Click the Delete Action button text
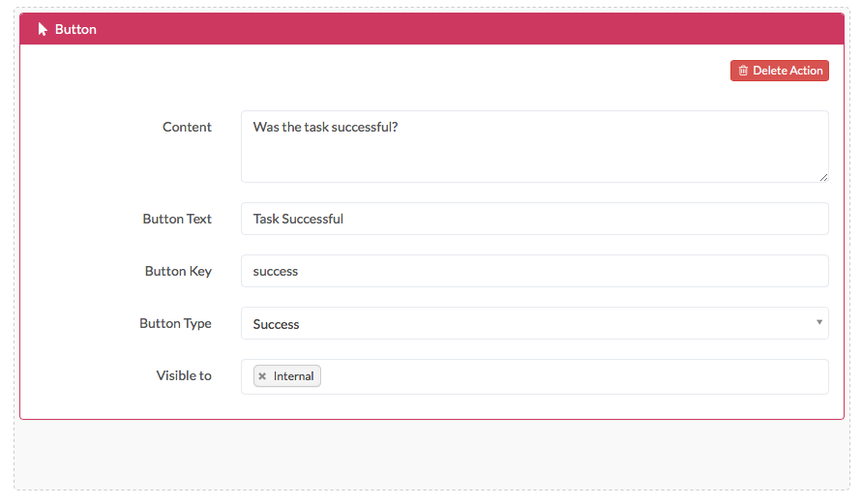The width and height of the screenshot is (862, 504). click(788, 71)
